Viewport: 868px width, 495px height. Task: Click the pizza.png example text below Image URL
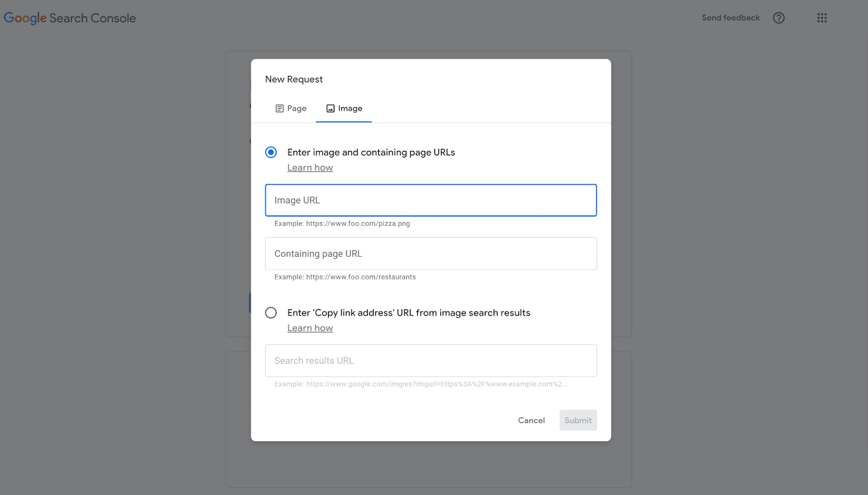pyautogui.click(x=342, y=223)
